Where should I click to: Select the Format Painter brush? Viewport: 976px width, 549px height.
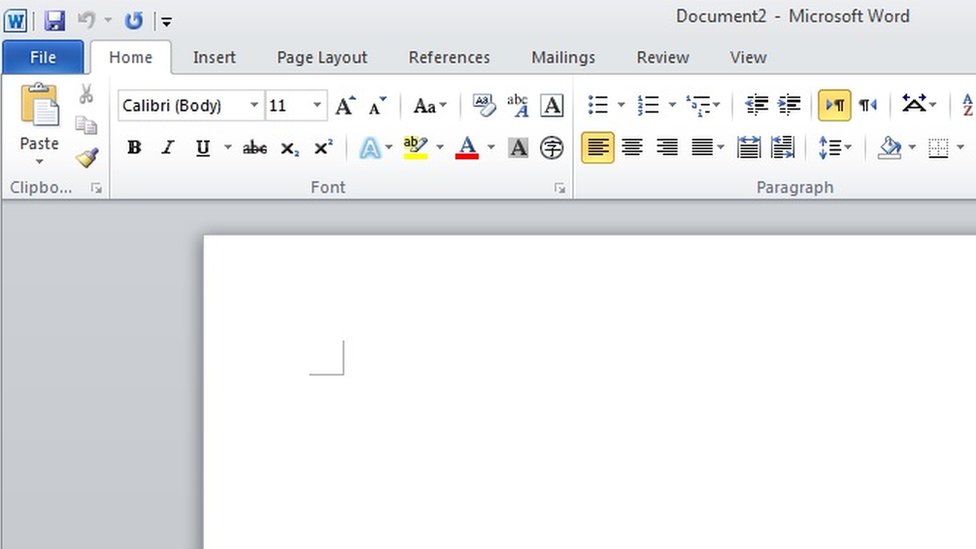click(x=87, y=157)
